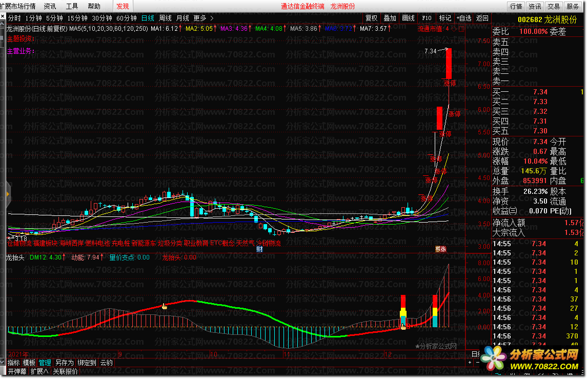
Task: Add stock via +自选 button
Action: click(464, 18)
